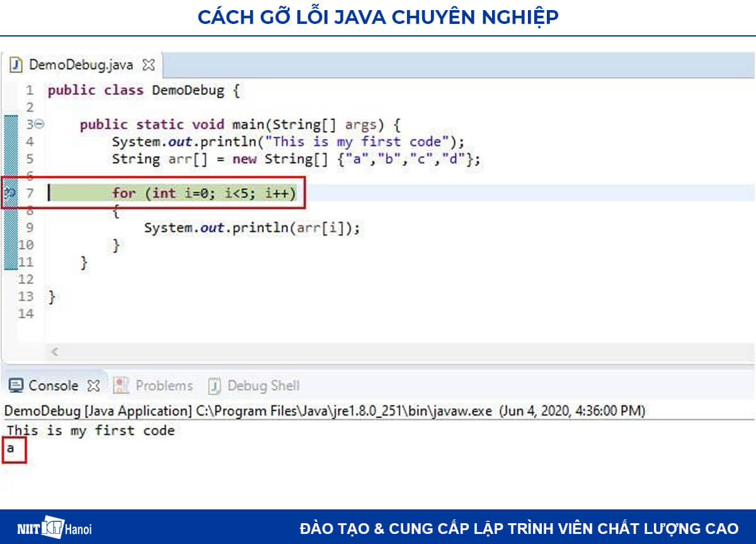Image resolution: width=756 pixels, height=544 pixels.
Task: Click the NIIT ICT Hanoi logo
Action: [55, 528]
